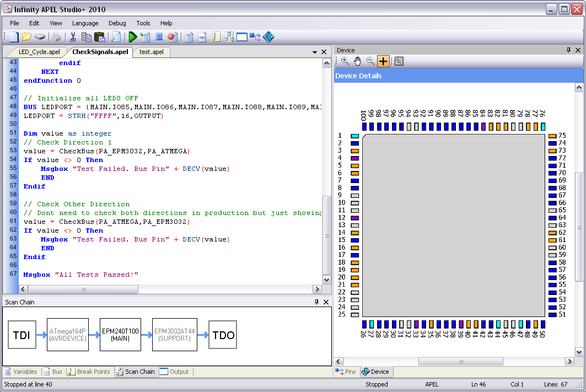Select the zoom in tool in Device panel
Viewport: 586px width, 392px height.
[345, 61]
